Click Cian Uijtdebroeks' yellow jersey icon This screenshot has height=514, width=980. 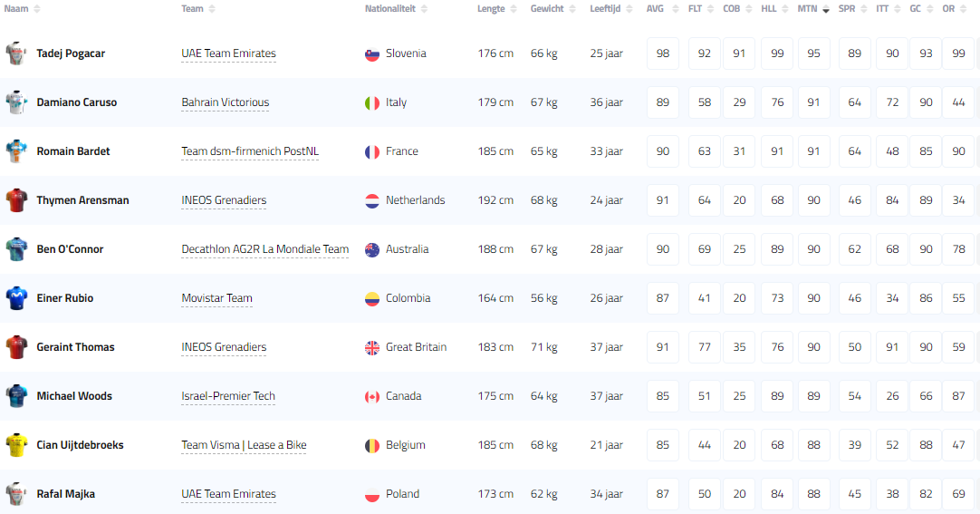coord(16,445)
